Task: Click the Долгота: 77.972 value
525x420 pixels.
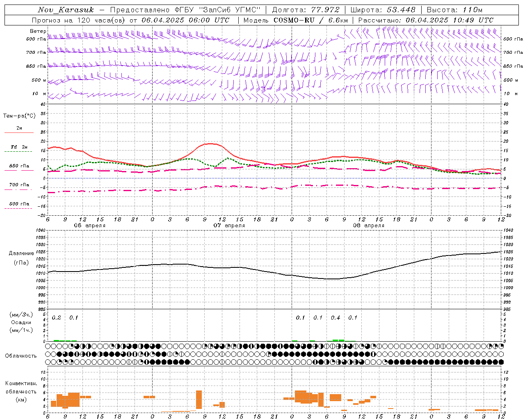Action: 306,10
